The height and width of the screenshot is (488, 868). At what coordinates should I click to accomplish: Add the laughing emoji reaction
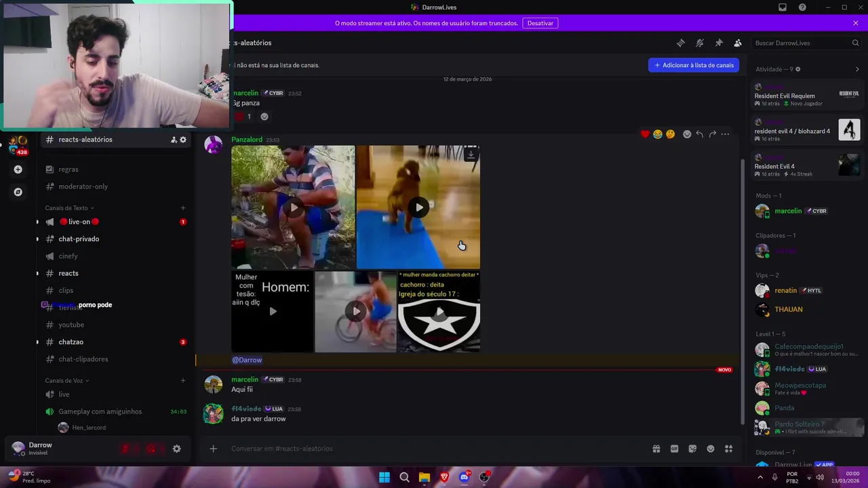(x=658, y=134)
